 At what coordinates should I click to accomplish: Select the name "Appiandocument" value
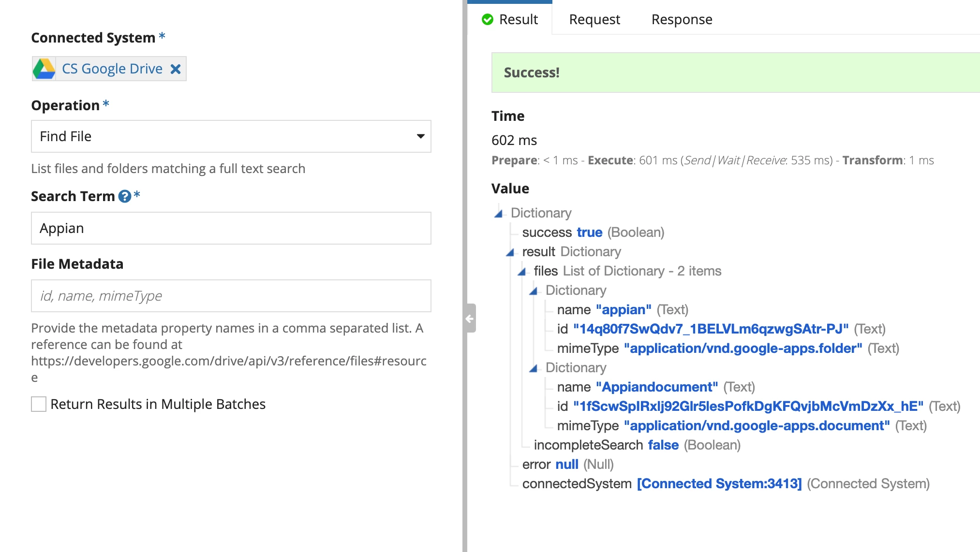pyautogui.click(x=657, y=387)
